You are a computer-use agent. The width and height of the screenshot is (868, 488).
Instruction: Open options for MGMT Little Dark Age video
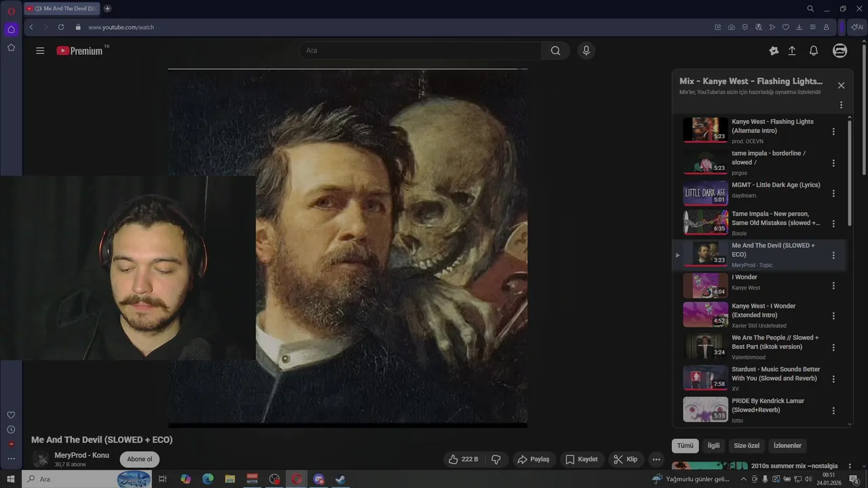[833, 194]
